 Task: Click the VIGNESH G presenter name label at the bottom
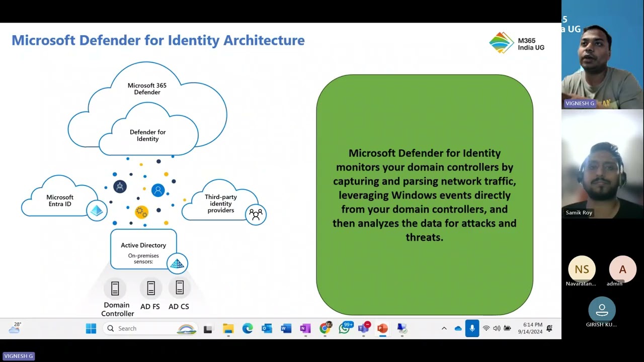coord(19,356)
